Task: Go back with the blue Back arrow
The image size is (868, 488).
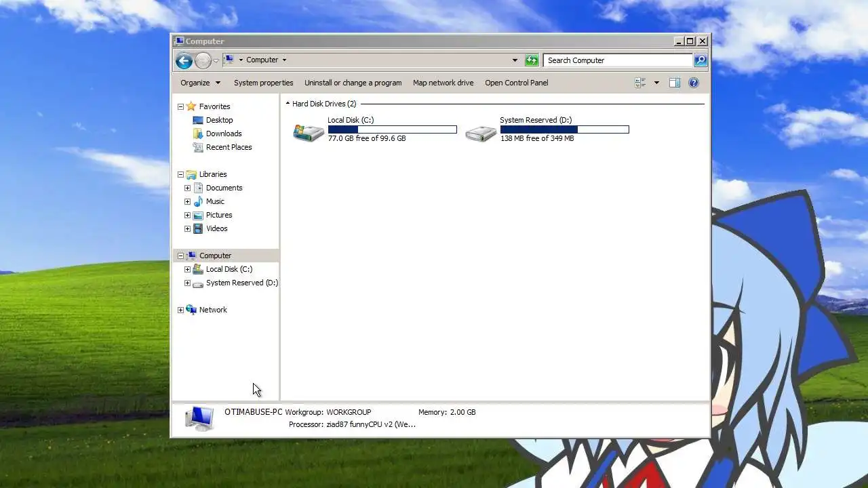Action: coord(184,60)
